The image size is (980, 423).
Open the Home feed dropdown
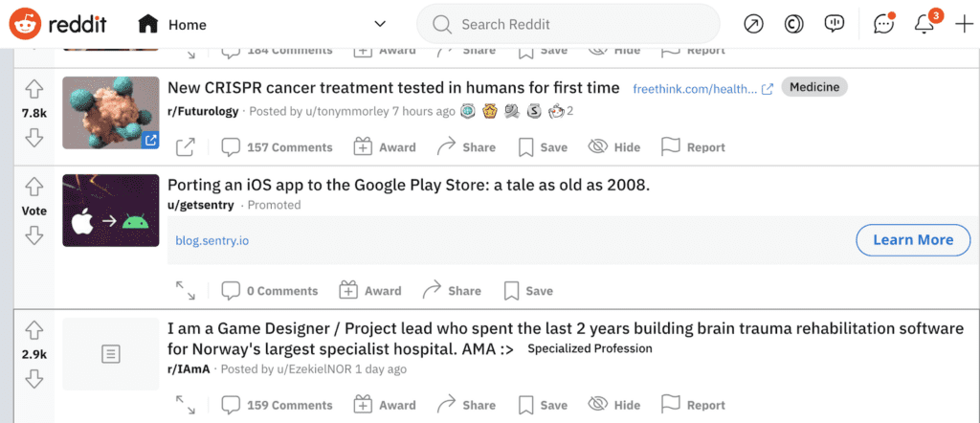pos(262,24)
